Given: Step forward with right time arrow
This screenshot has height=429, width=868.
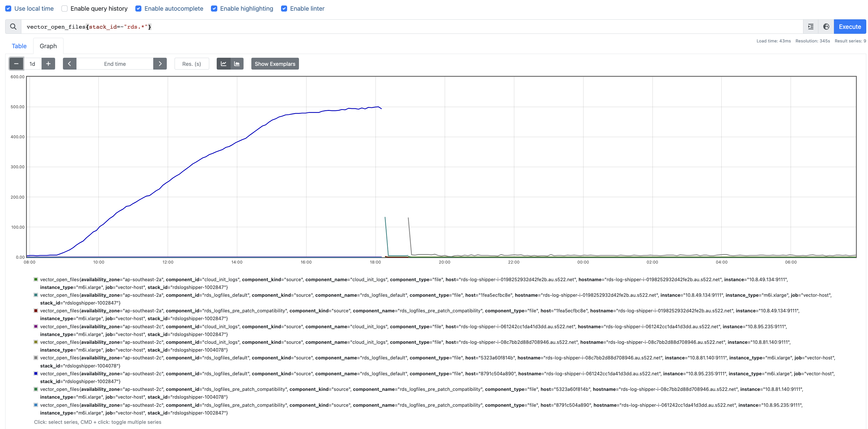Looking at the screenshot, I should click(x=160, y=64).
